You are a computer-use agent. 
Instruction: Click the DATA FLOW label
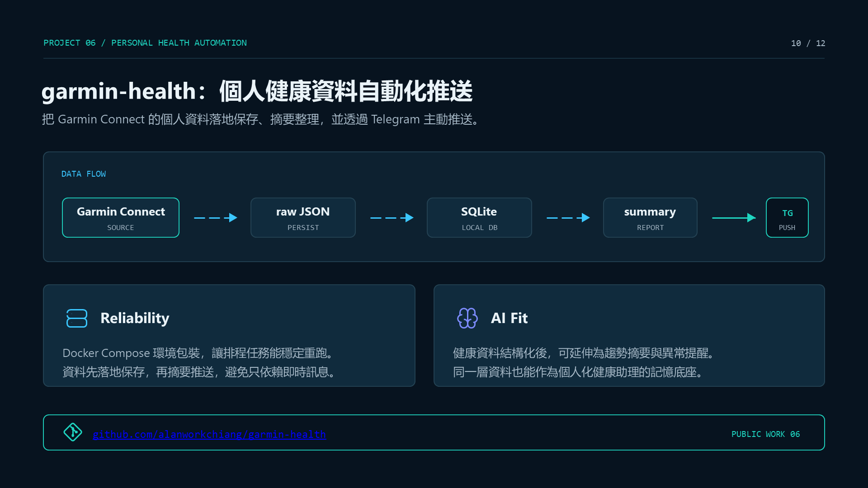84,174
